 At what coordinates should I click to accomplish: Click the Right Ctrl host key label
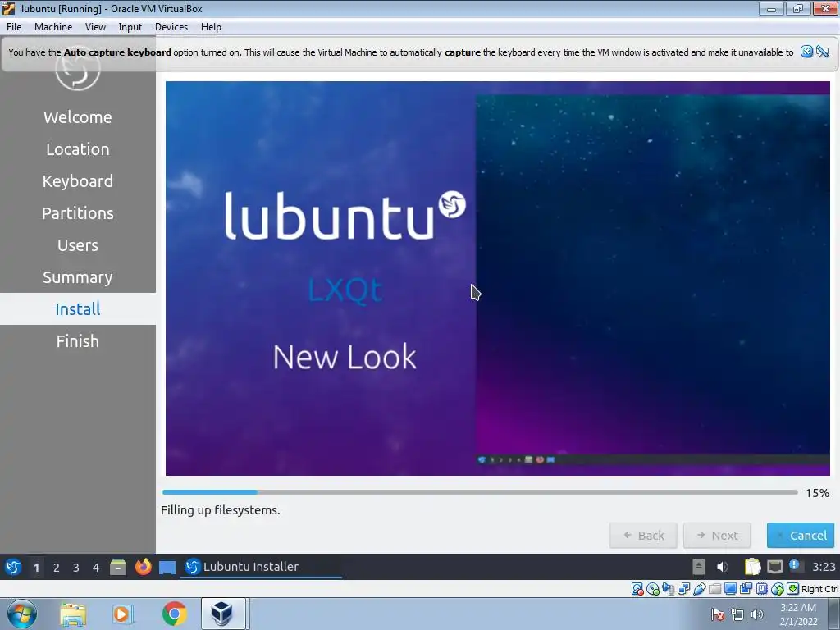820,589
